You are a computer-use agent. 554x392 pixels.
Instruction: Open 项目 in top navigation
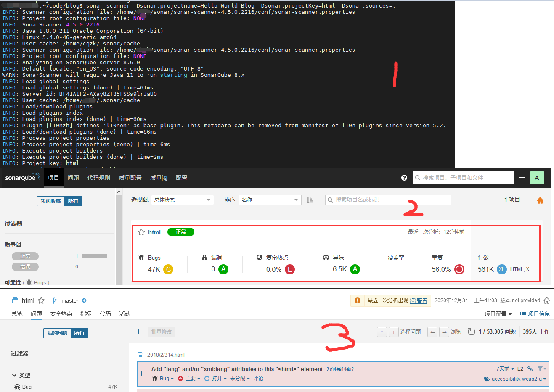(53, 178)
